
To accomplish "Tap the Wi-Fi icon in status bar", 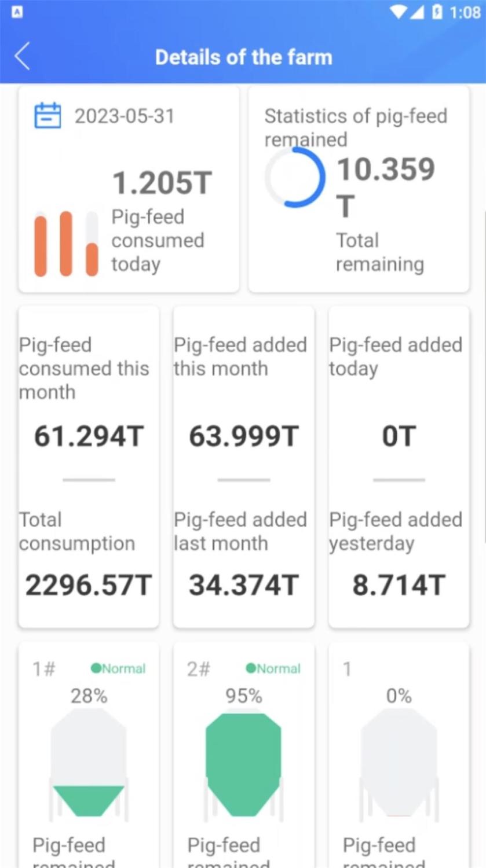I will (x=399, y=12).
